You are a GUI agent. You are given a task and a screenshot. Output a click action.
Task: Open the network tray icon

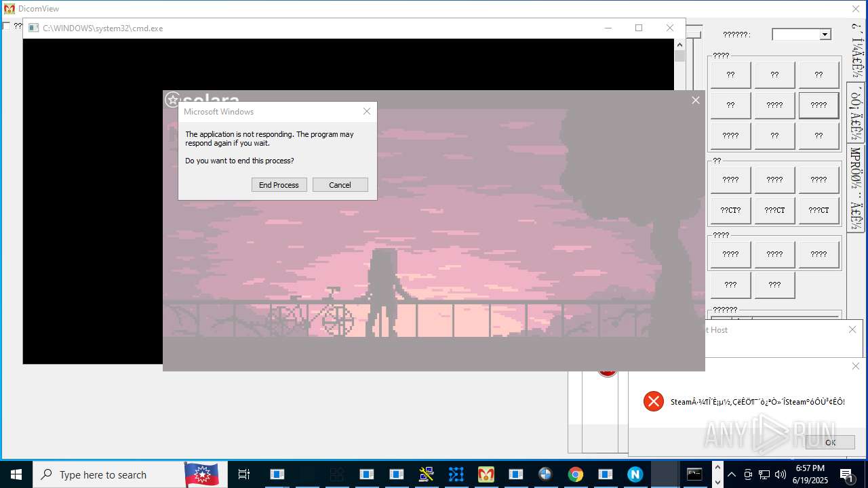[764, 474]
